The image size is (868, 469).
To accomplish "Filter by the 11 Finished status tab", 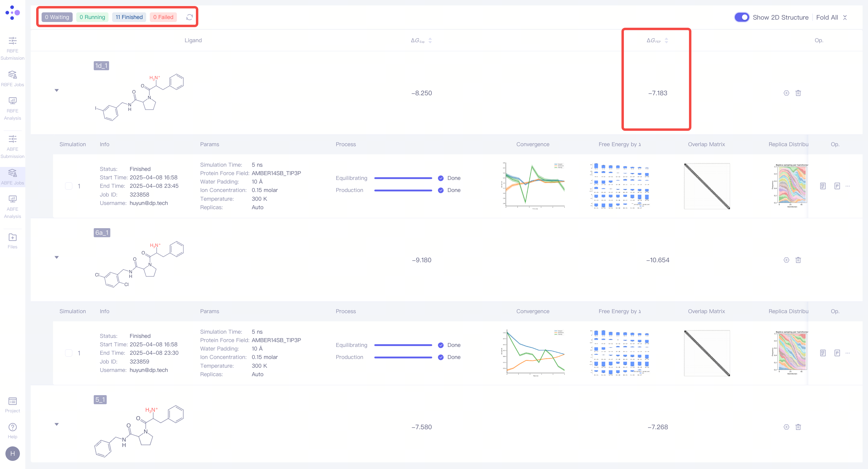I will point(129,17).
